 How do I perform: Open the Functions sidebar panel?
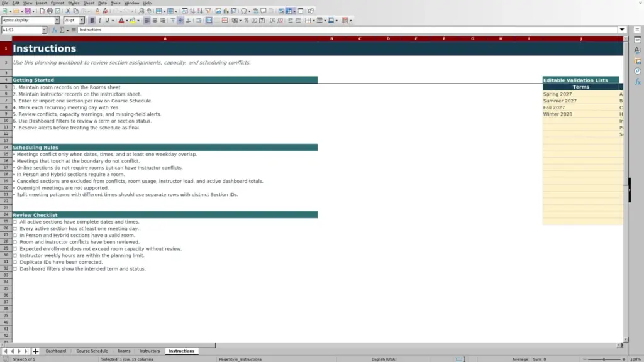(x=638, y=82)
